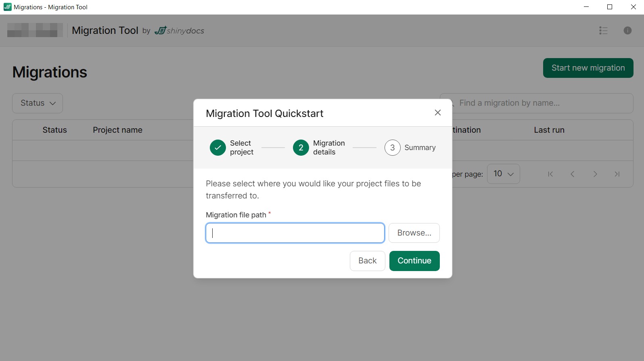
Task: Close the Migration Tool Quickstart dialog
Action: (x=437, y=113)
